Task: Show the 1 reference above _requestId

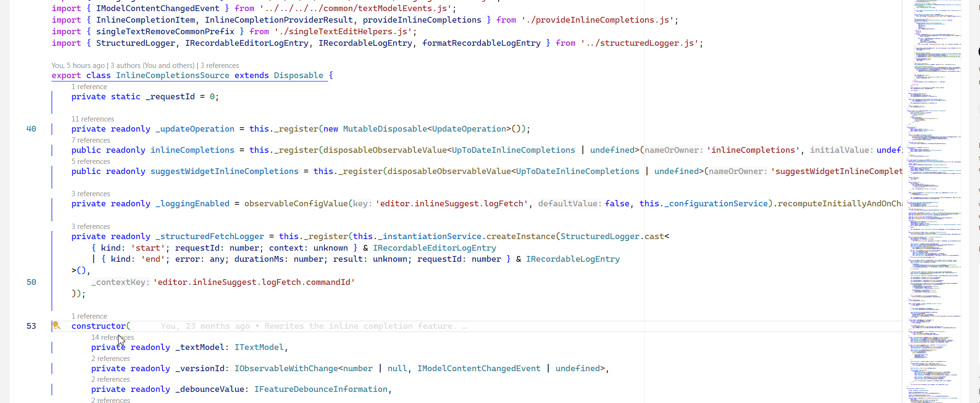Action: (x=89, y=87)
